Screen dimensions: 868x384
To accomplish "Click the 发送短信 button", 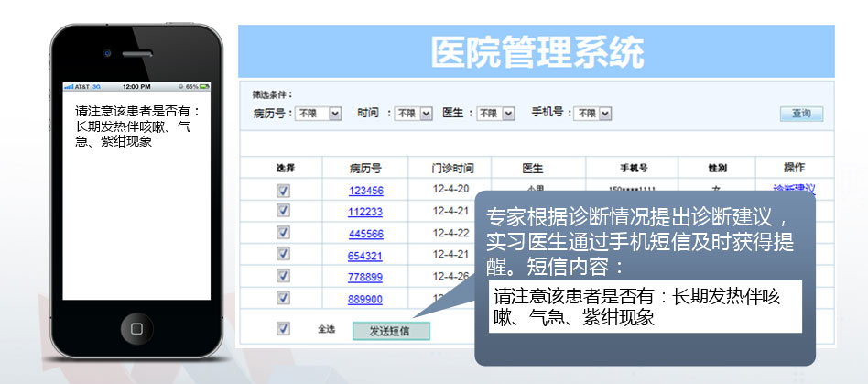I will click(x=390, y=331).
